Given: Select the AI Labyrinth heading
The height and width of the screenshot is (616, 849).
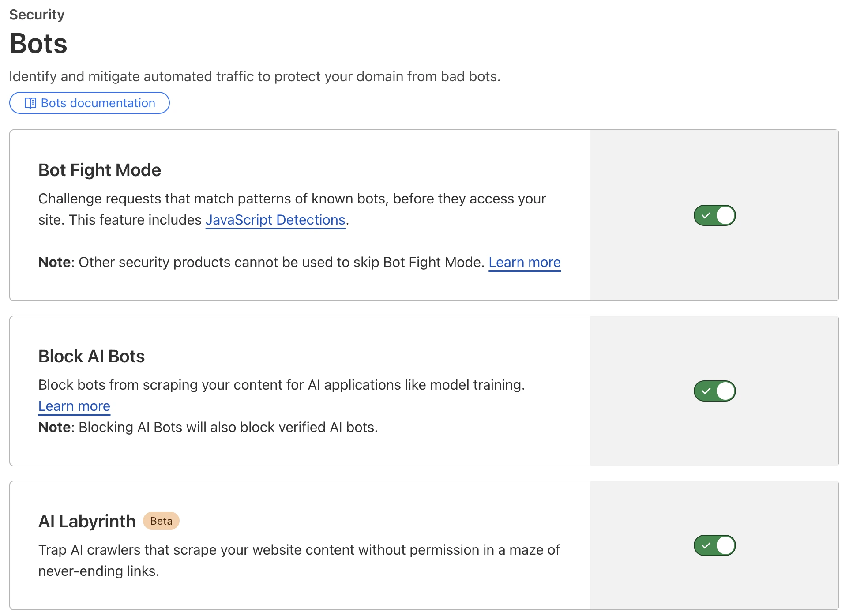Looking at the screenshot, I should point(87,521).
